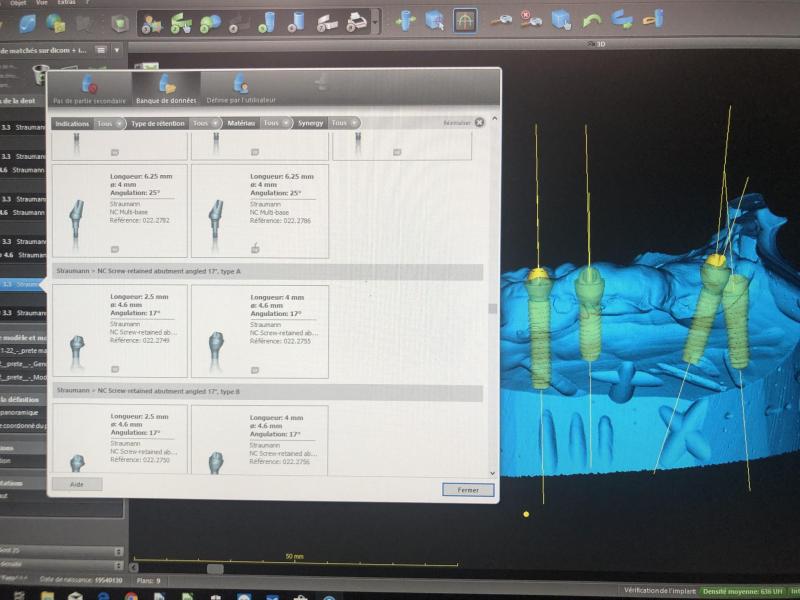The image size is (800, 600).
Task: Click the green cube toolbar icon
Action: coord(120,23)
